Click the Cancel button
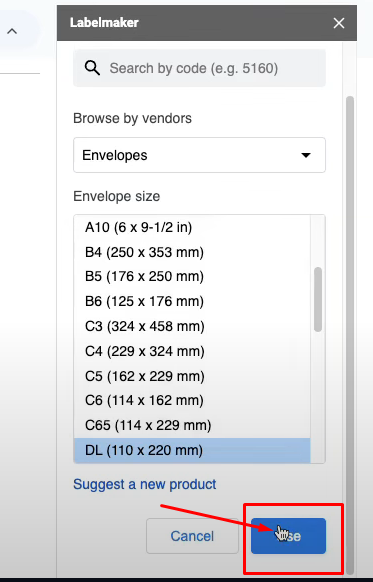The height and width of the screenshot is (582, 373). 192,536
